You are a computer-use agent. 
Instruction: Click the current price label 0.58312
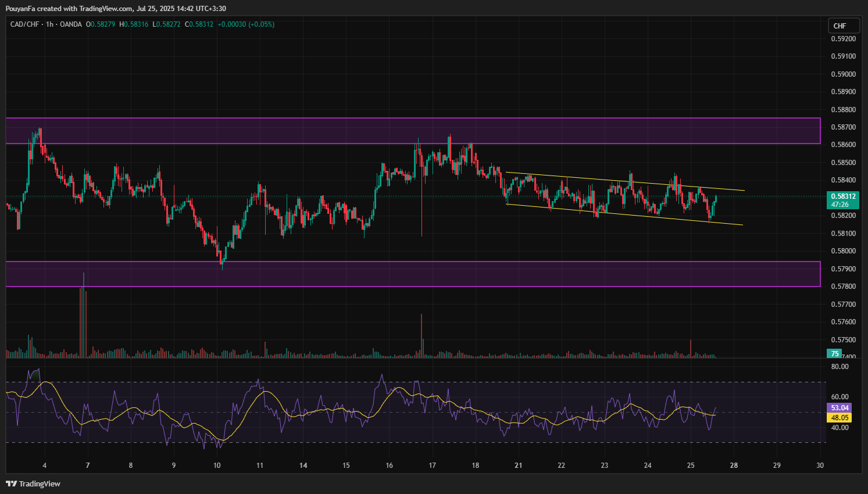coord(843,196)
